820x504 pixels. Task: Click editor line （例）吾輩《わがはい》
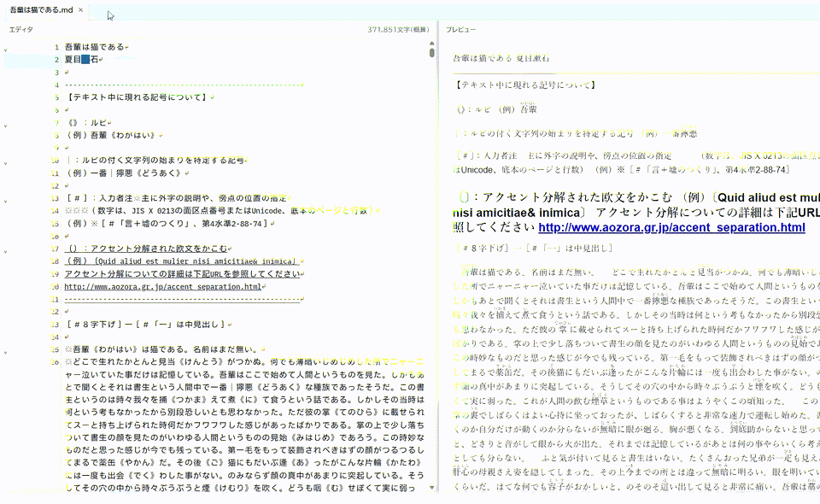coord(111,136)
